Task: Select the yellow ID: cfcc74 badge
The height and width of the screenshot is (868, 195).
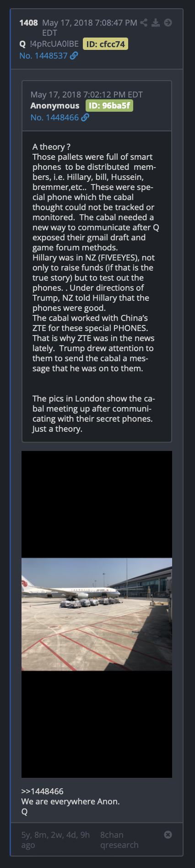Action: point(105,44)
